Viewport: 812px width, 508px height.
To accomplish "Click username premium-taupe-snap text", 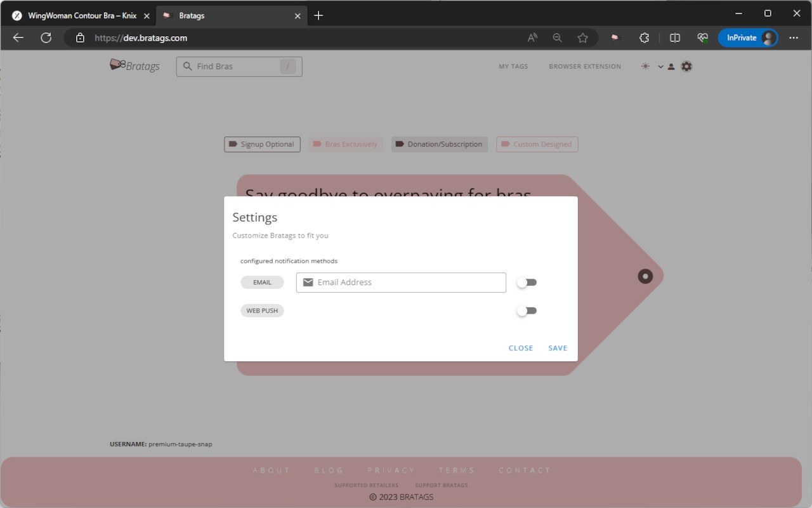I will pyautogui.click(x=180, y=444).
